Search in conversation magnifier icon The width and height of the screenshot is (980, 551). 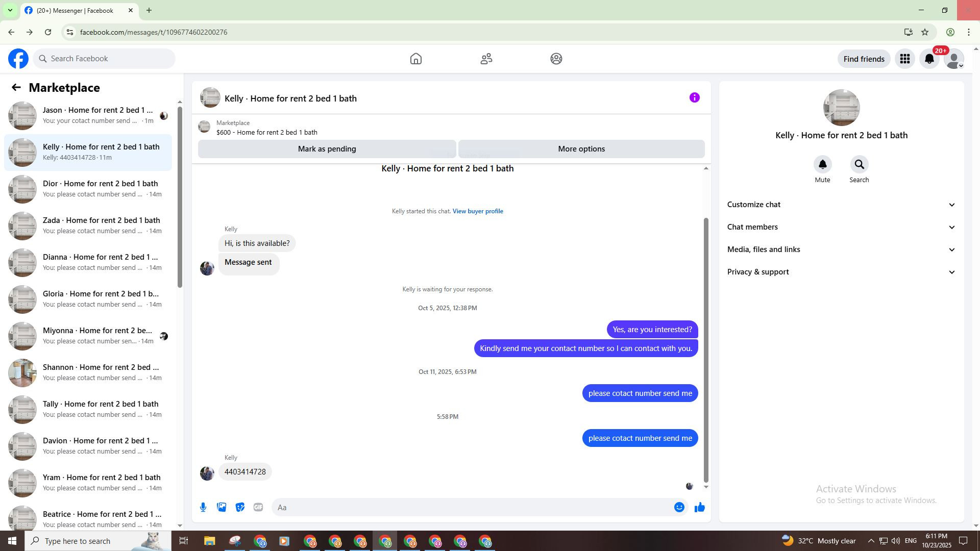point(859,165)
